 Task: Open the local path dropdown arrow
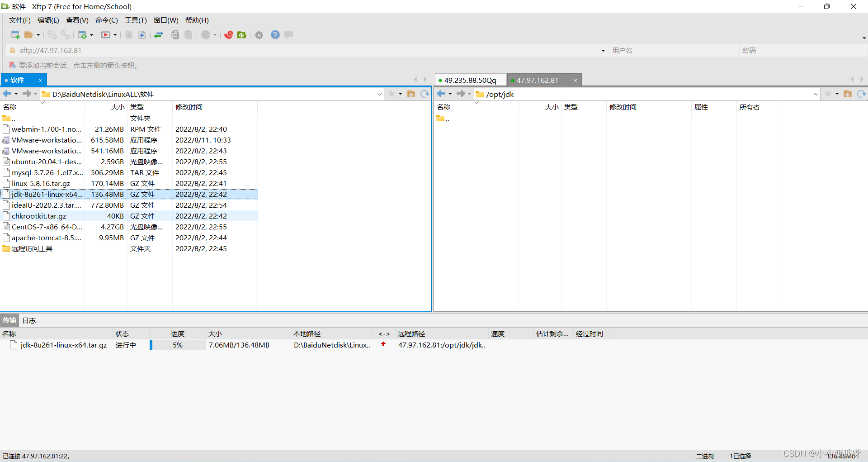pyautogui.click(x=379, y=94)
